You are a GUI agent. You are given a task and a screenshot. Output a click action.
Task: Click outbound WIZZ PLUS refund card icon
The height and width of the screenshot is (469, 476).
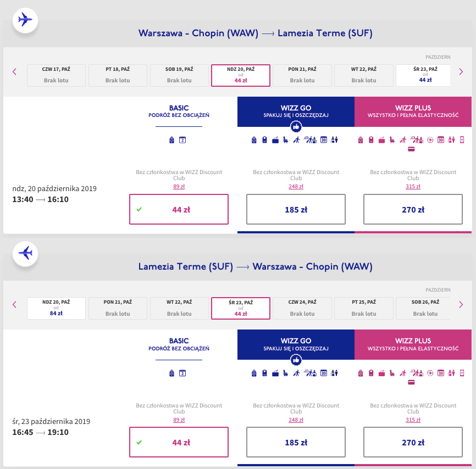[x=411, y=149]
